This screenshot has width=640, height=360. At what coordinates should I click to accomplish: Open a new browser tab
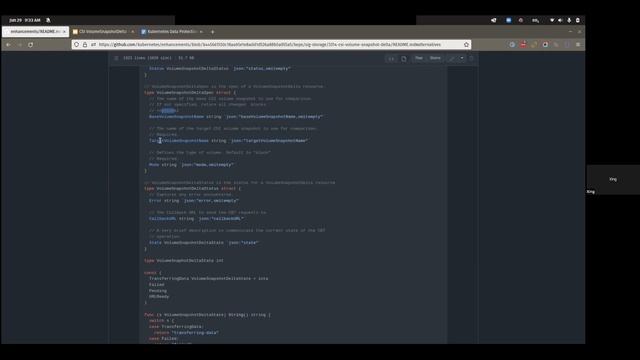click(213, 31)
